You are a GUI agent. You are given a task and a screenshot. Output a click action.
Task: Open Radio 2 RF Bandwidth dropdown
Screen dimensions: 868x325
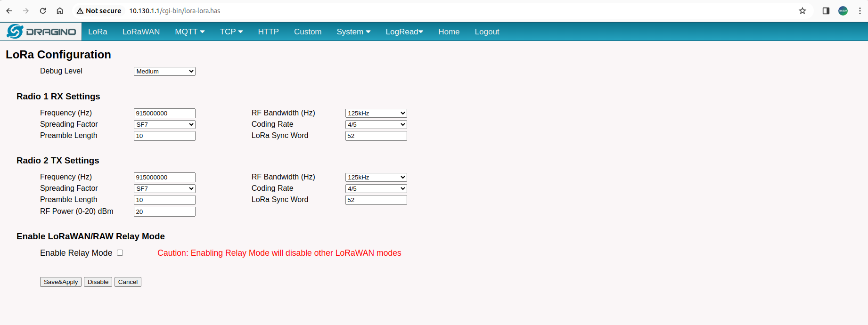tap(376, 178)
